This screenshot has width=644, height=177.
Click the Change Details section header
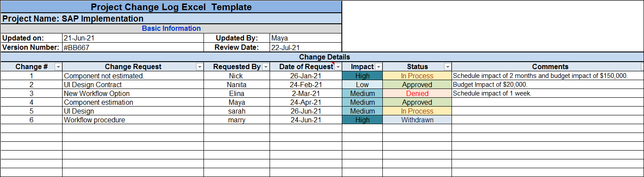point(324,57)
